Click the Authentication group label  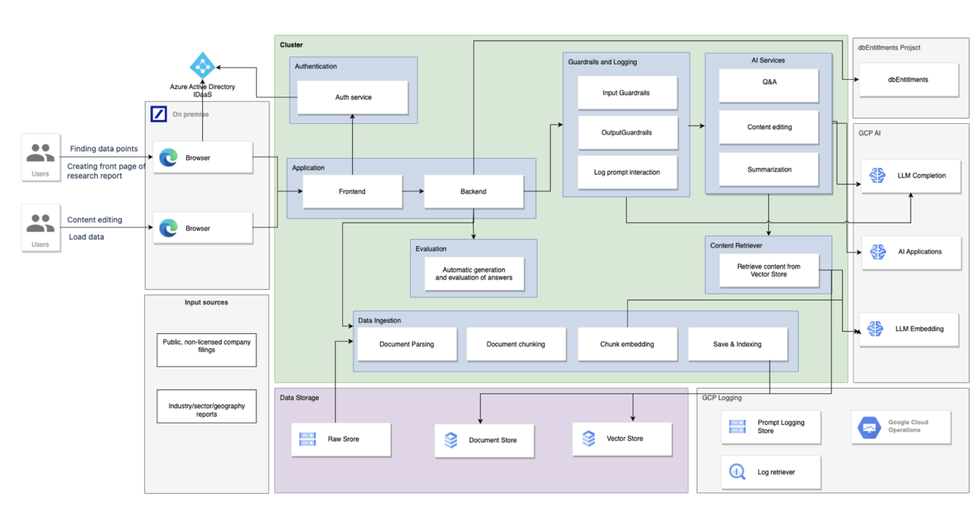pos(316,66)
